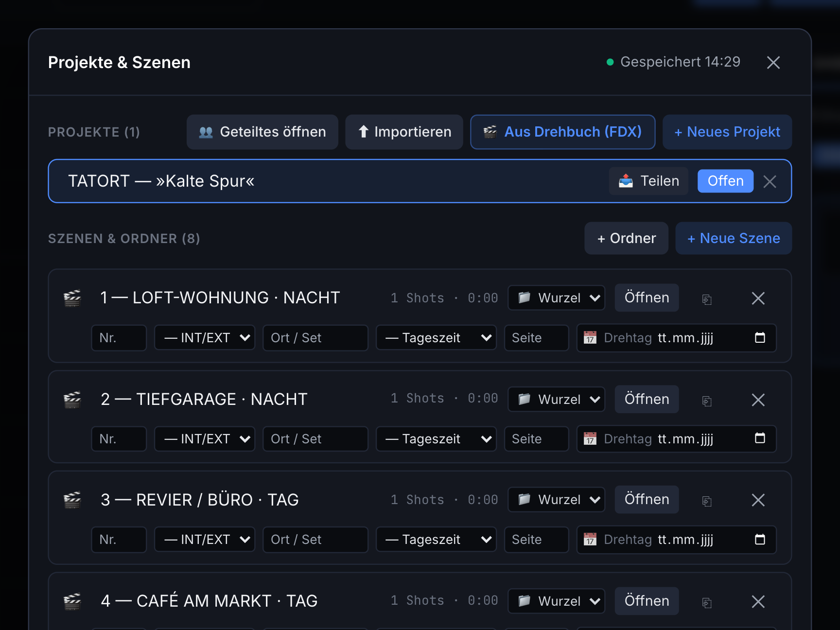
Task: Open scene 1 LOFT-WOHNUNG via Öffnen
Action: pyautogui.click(x=647, y=297)
